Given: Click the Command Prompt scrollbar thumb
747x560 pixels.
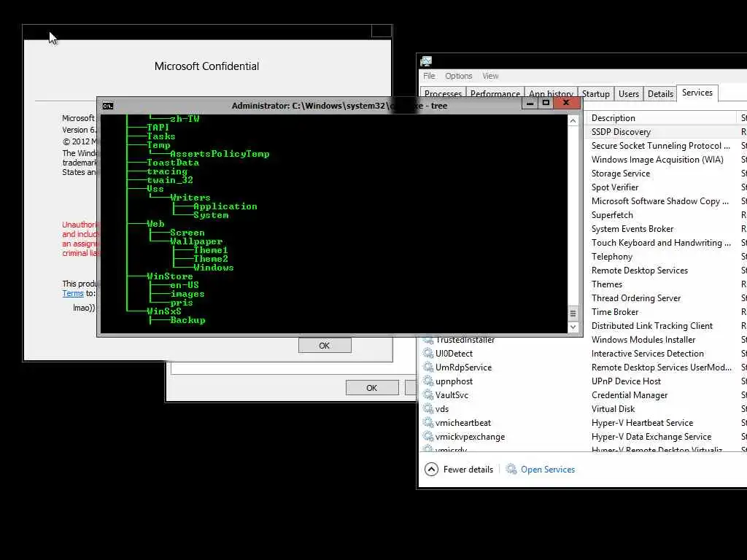Looking at the screenshot, I should tap(573, 314).
